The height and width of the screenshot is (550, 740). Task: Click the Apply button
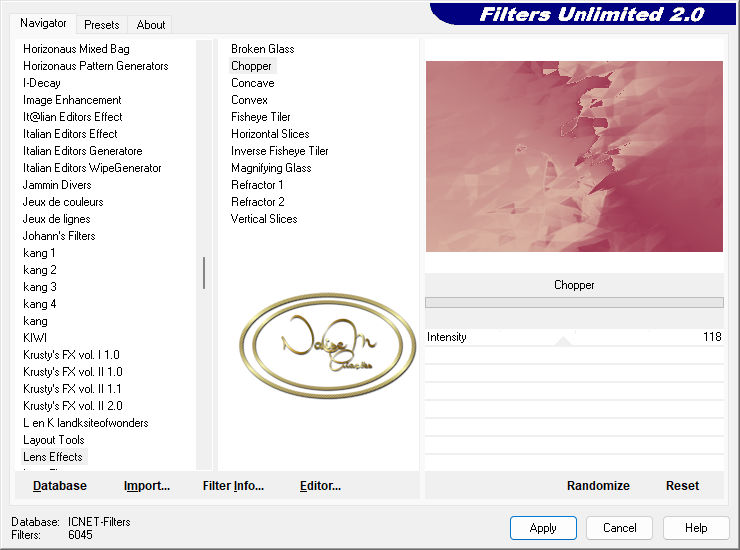(543, 528)
